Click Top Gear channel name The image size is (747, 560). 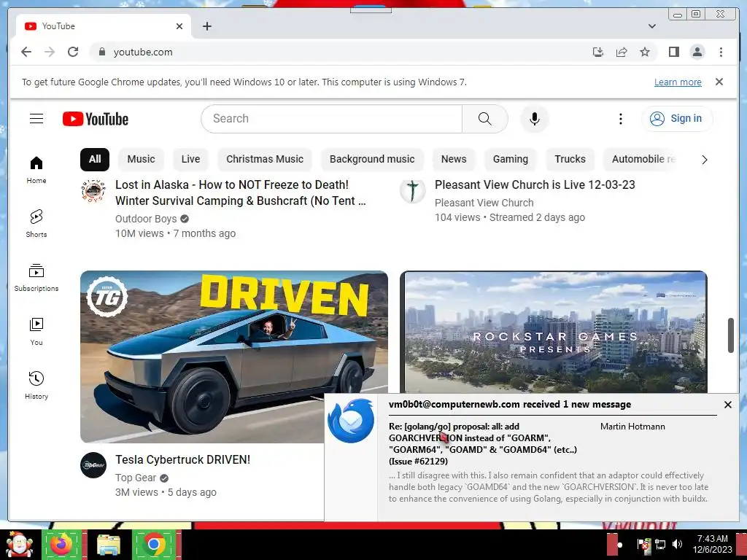click(x=135, y=478)
